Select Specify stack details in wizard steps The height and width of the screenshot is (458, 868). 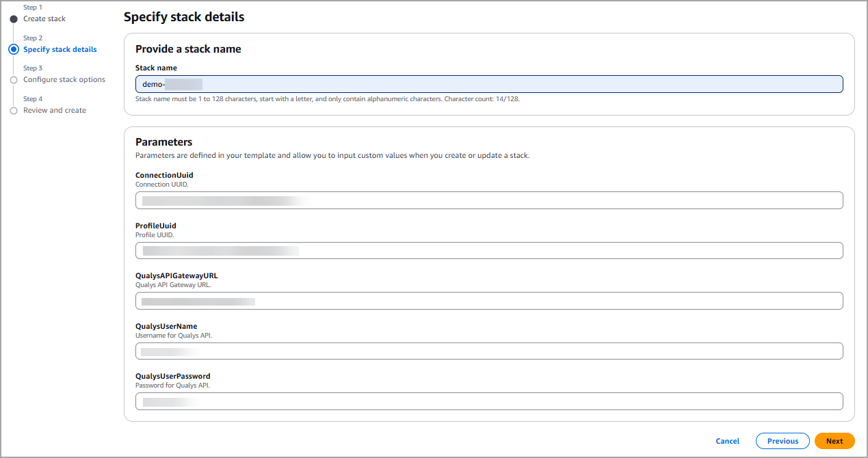[x=60, y=49]
